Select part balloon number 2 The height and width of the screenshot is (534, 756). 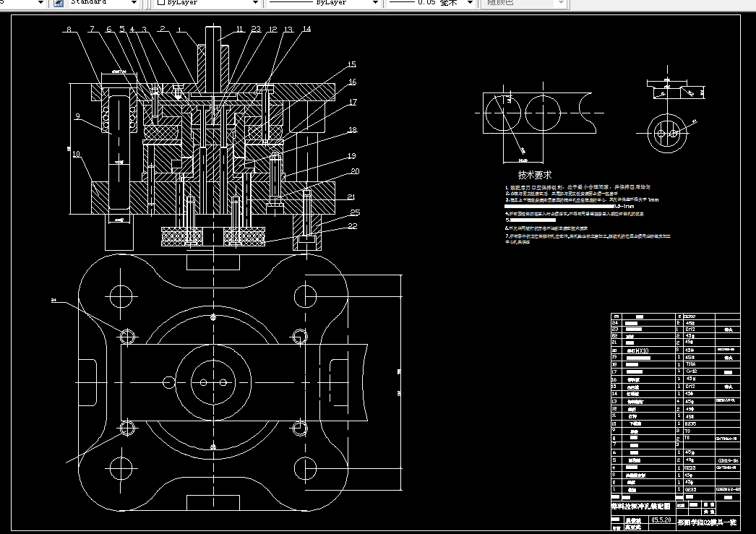click(x=163, y=28)
